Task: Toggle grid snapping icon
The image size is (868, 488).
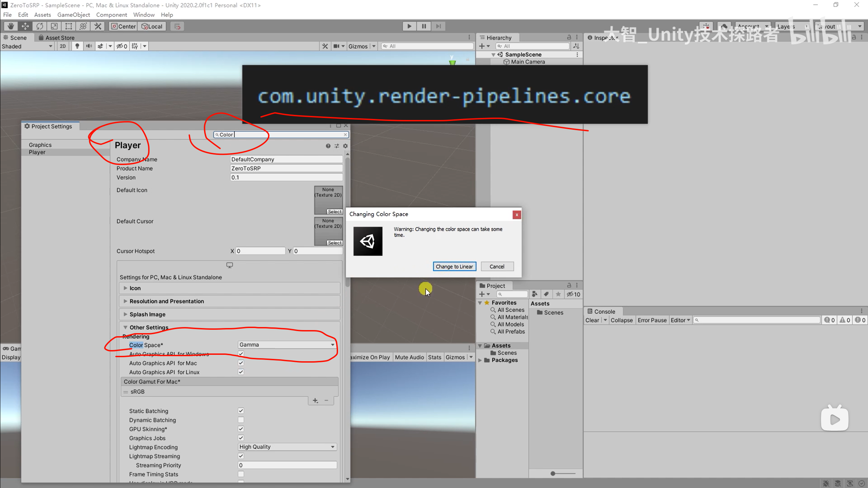Action: click(x=177, y=26)
